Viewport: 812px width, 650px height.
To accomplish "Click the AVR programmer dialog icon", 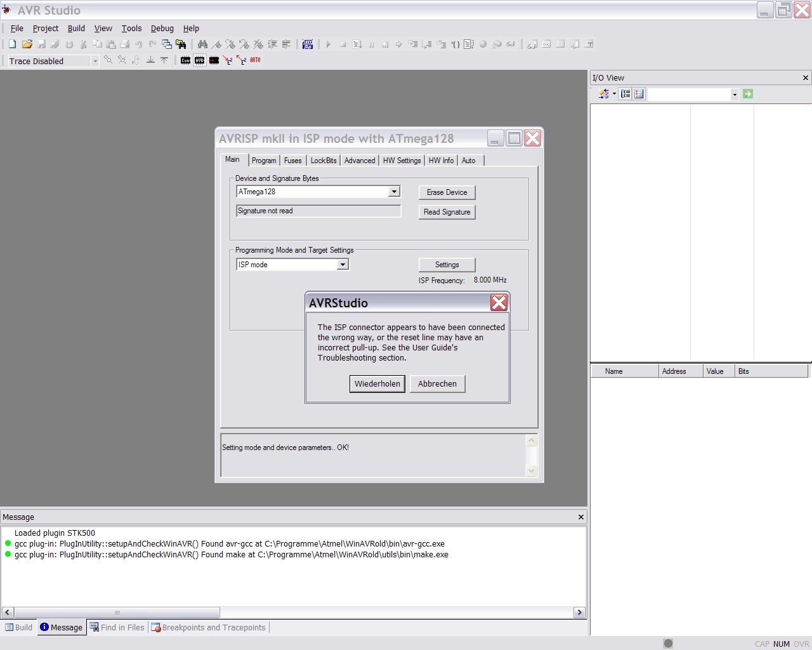I will pos(200,60).
